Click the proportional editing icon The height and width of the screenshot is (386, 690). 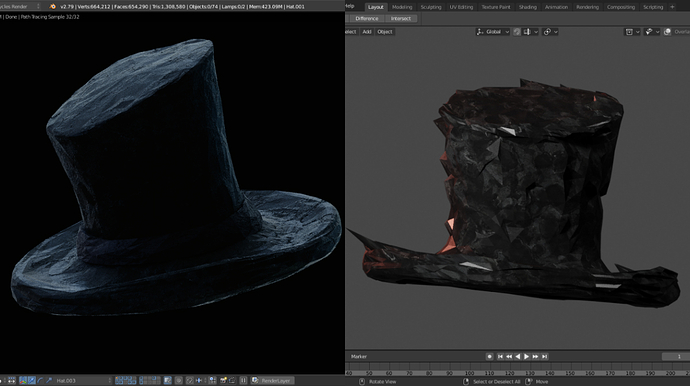coord(547,32)
